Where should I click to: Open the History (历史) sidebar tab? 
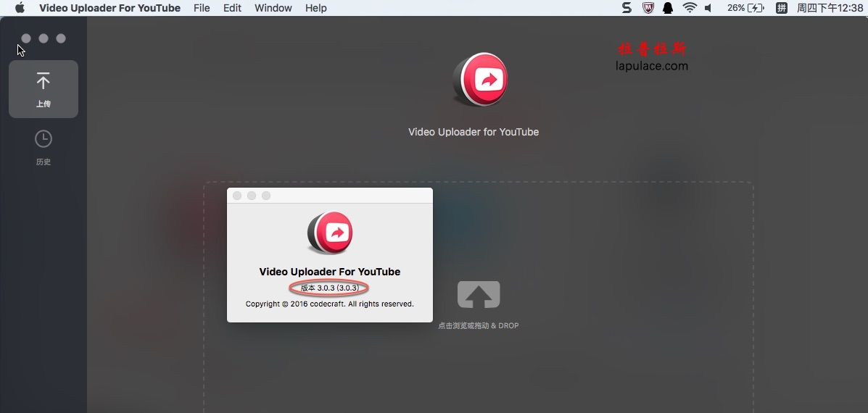pyautogui.click(x=44, y=148)
